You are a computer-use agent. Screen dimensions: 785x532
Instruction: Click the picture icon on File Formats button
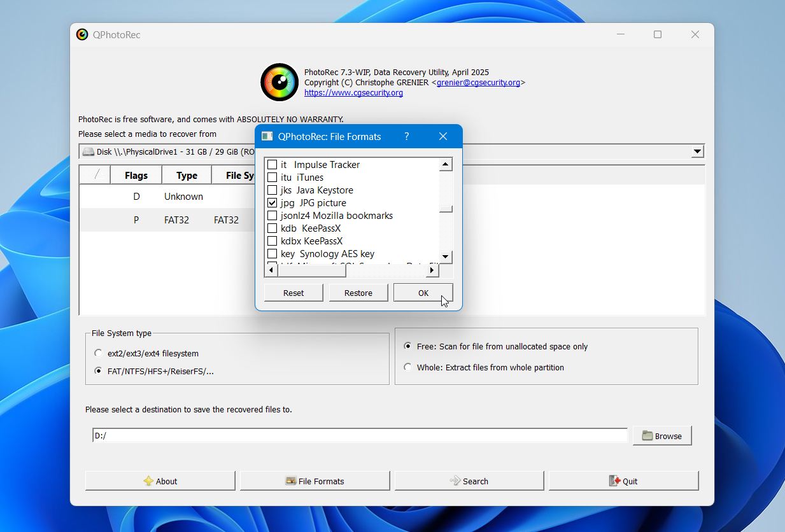pyautogui.click(x=291, y=481)
